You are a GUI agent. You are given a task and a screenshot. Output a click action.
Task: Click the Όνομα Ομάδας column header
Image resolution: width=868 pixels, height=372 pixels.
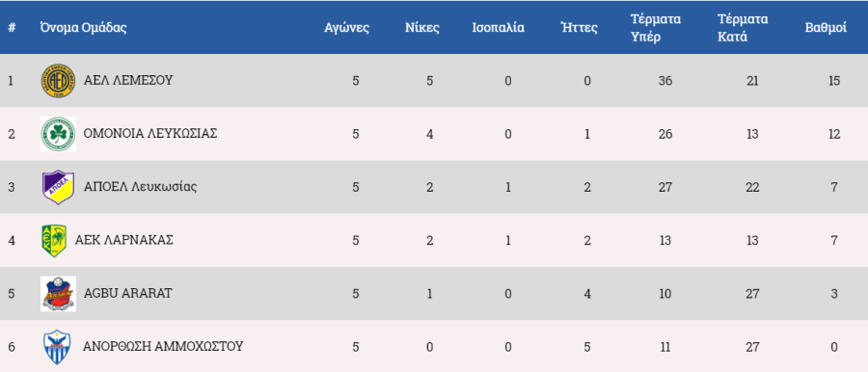[x=83, y=28]
